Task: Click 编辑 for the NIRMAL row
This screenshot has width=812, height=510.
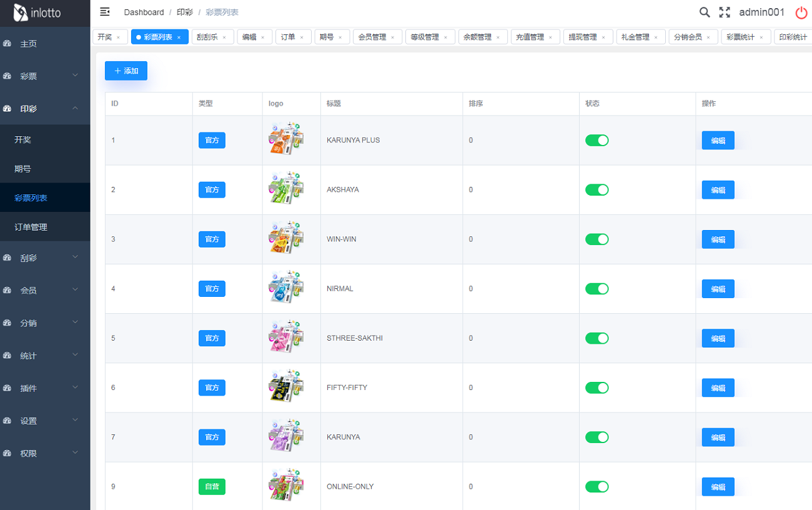Action: click(x=718, y=288)
